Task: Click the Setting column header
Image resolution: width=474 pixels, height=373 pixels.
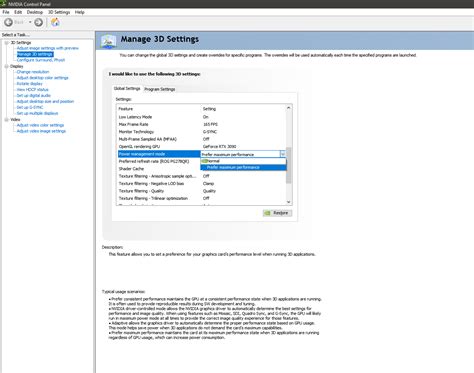Action: pyautogui.click(x=209, y=109)
